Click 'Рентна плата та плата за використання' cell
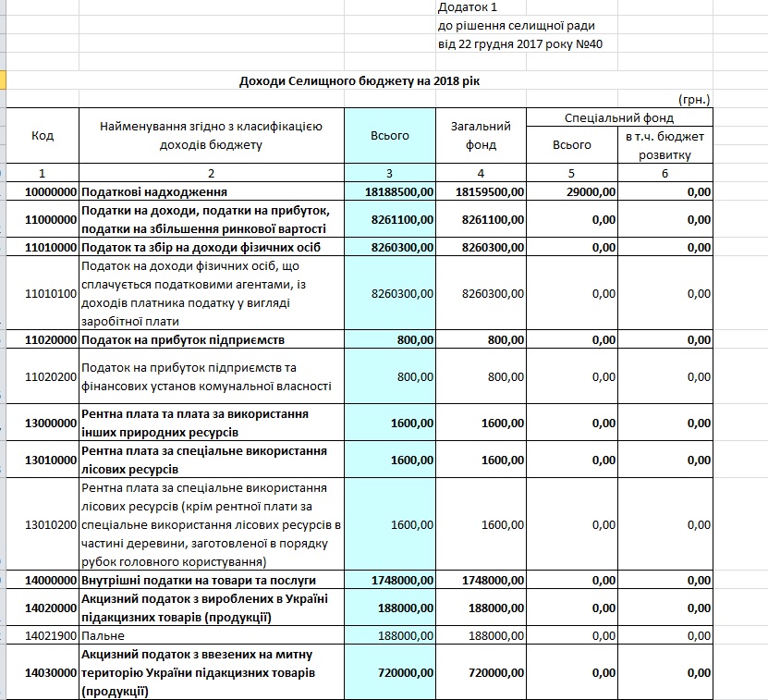Image resolution: width=768 pixels, height=700 pixels. (x=211, y=423)
